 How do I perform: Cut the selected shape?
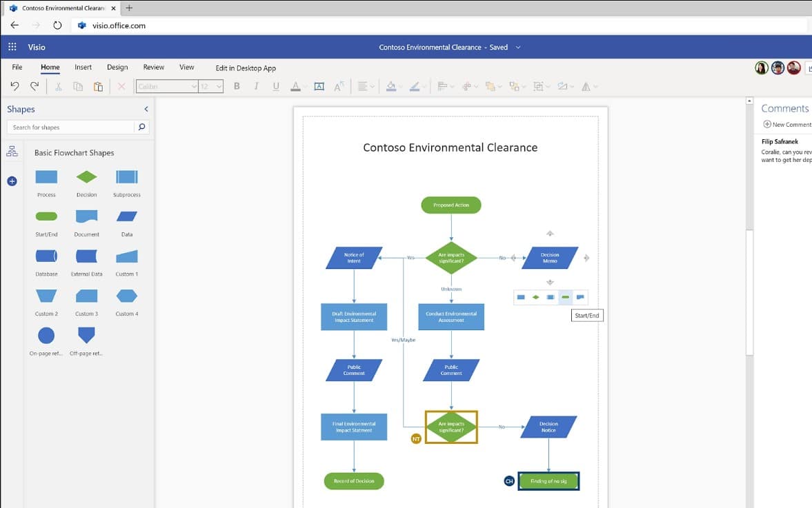point(58,86)
